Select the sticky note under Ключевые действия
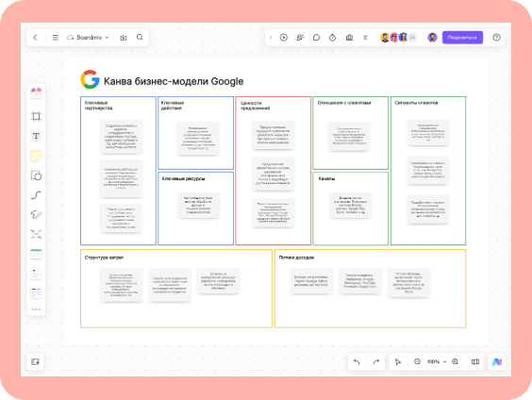The image size is (532, 400). point(198,138)
